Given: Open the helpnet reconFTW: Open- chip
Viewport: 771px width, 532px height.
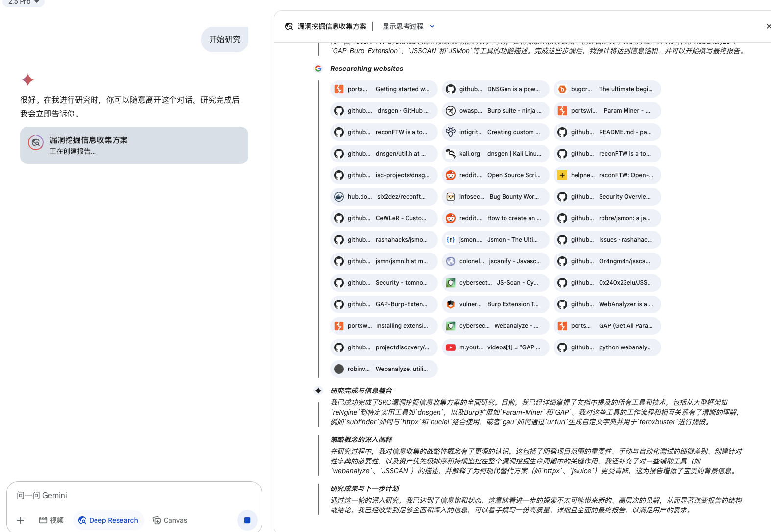Looking at the screenshot, I should pos(607,175).
